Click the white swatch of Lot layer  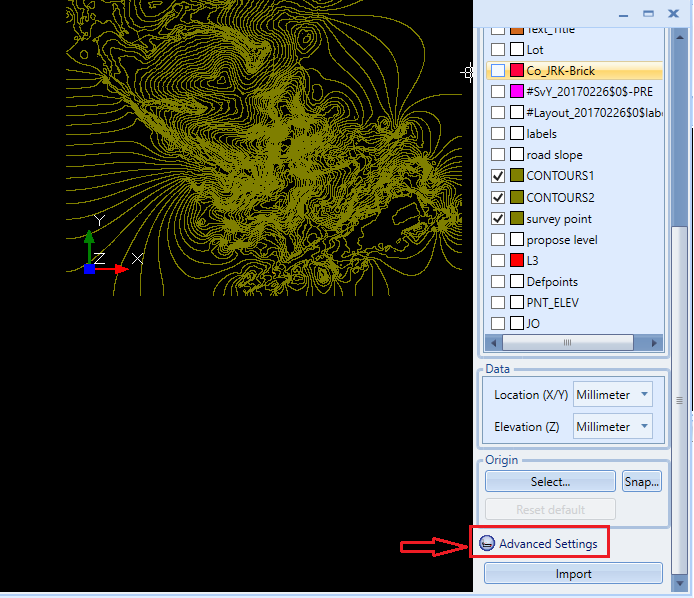(517, 49)
